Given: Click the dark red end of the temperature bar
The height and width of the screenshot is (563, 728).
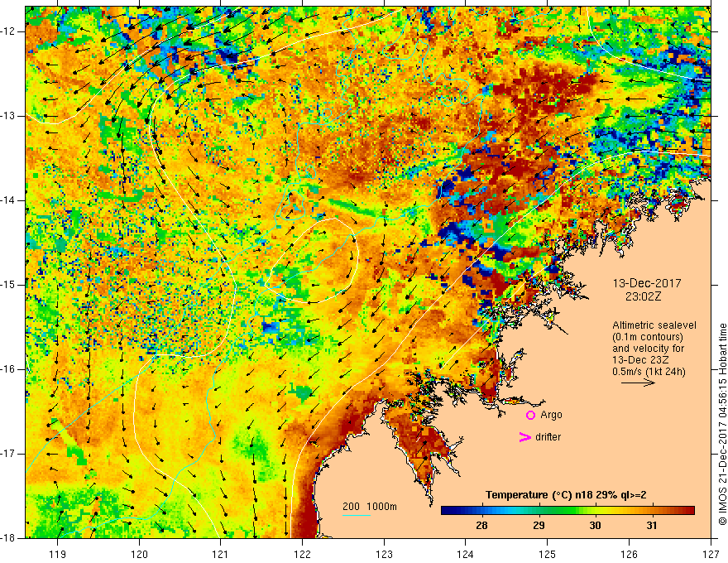Looking at the screenshot, I should 690,511.
